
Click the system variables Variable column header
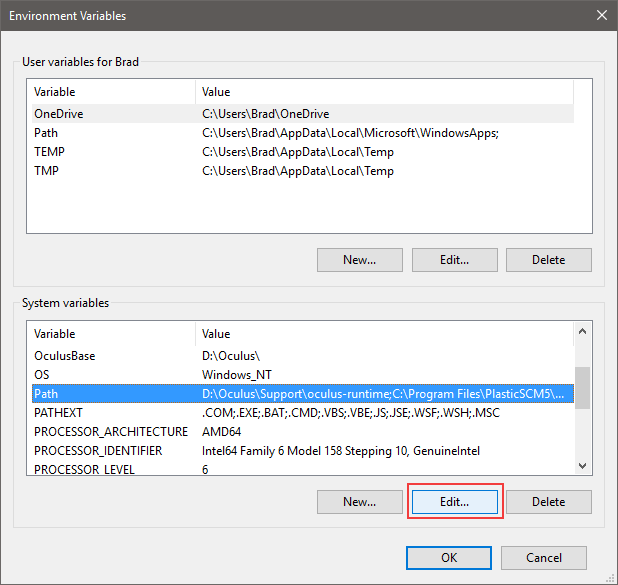114,334
